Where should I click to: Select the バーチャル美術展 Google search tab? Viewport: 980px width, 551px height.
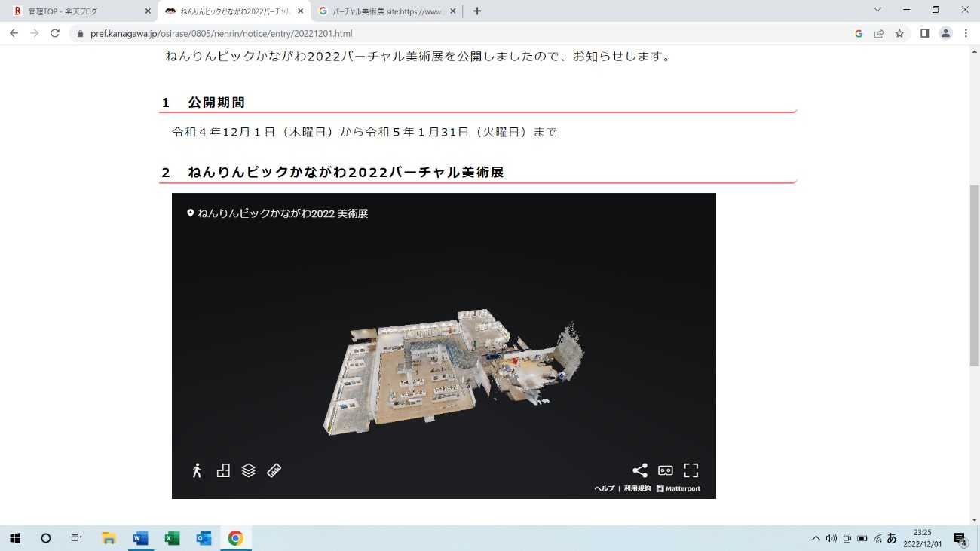[384, 11]
